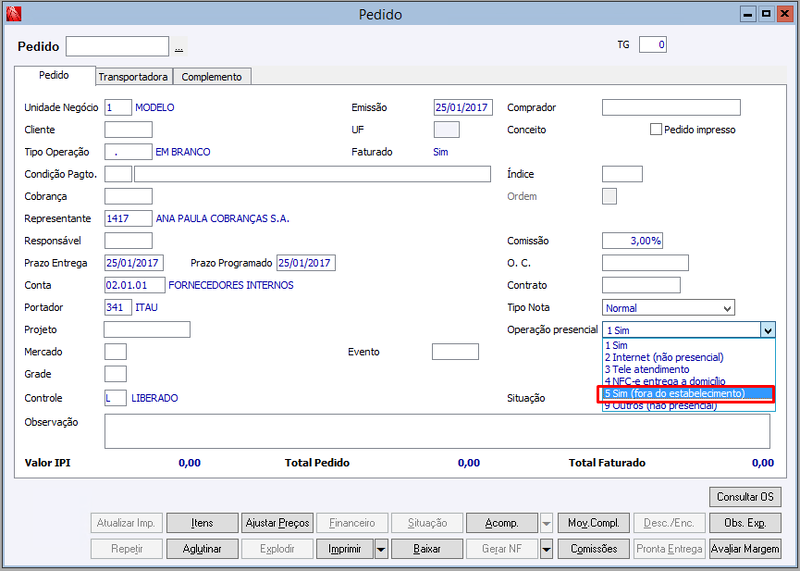Click the Aglutinar button
The width and height of the screenshot is (800, 571).
click(x=202, y=549)
